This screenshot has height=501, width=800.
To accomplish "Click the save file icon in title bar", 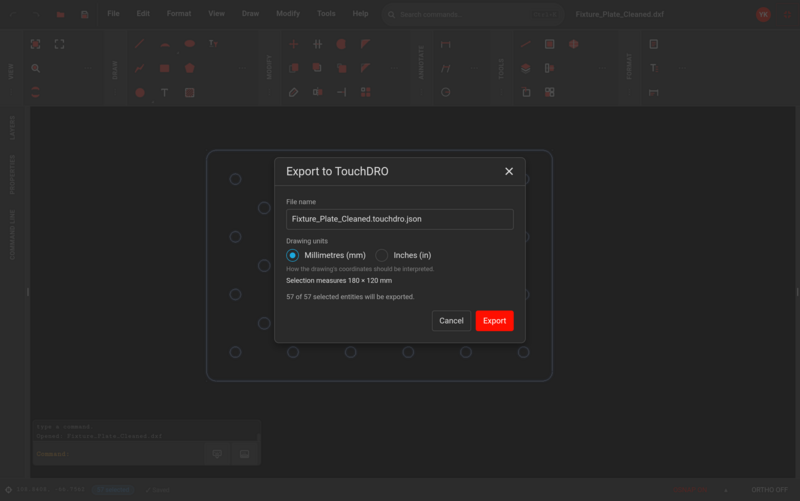I will pyautogui.click(x=85, y=14).
